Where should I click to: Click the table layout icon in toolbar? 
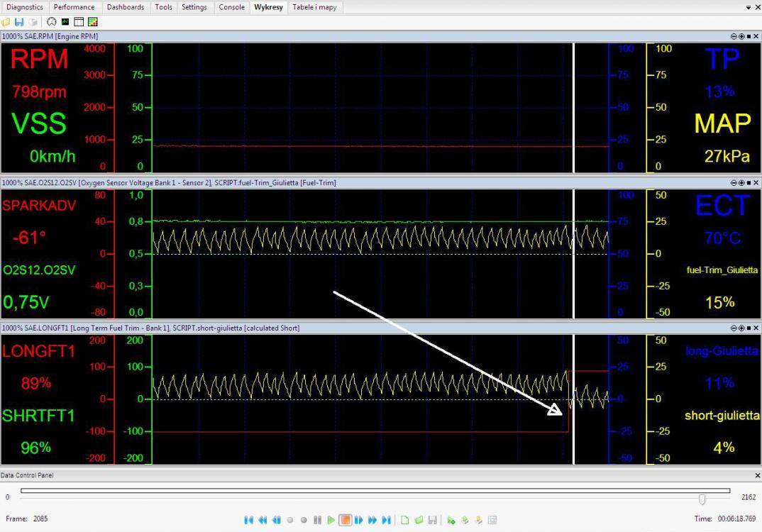point(79,23)
